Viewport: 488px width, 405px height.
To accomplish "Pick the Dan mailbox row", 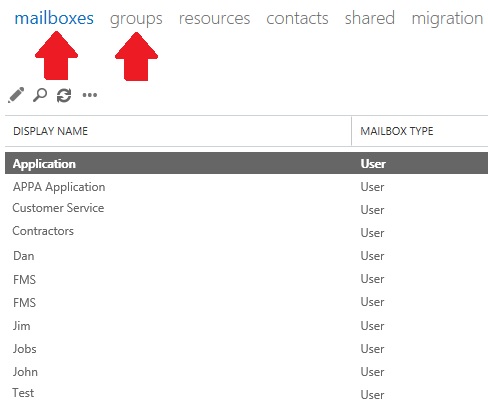I will 246,256.
